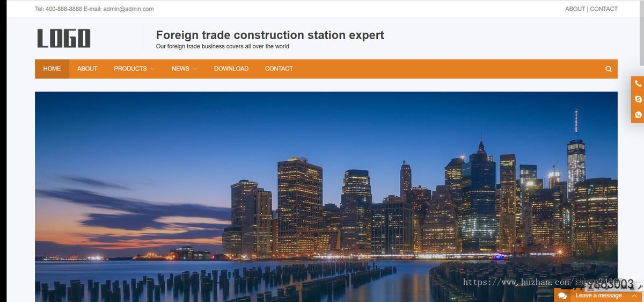This screenshot has height=302, width=644.
Task: Click the ABOUT link in top bar
Action: point(575,9)
